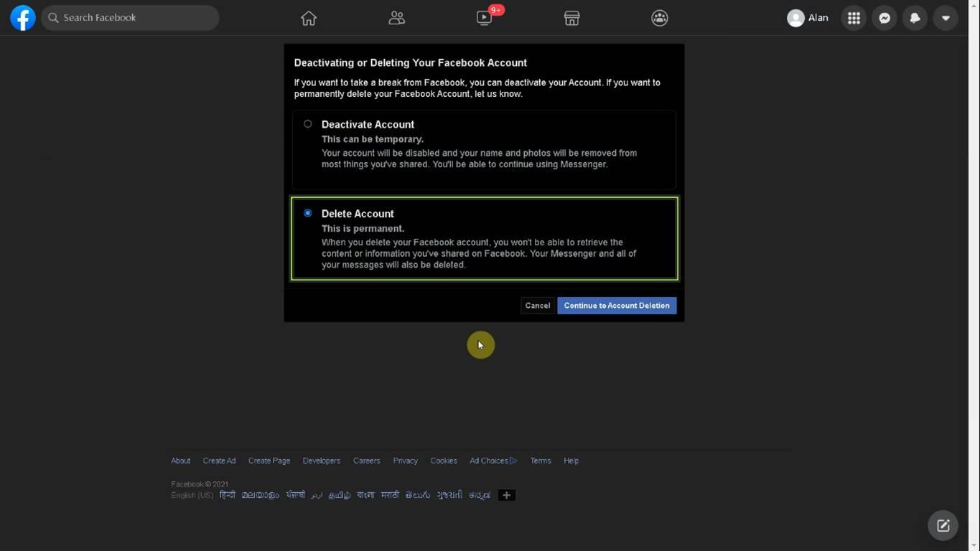Image resolution: width=980 pixels, height=551 pixels.
Task: Open the Help footer link
Action: (571, 461)
